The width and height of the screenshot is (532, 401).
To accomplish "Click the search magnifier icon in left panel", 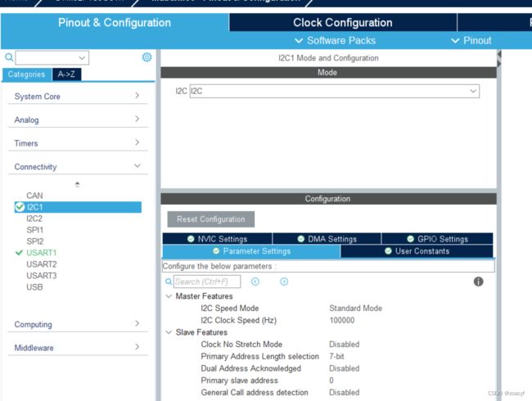I will (9, 57).
